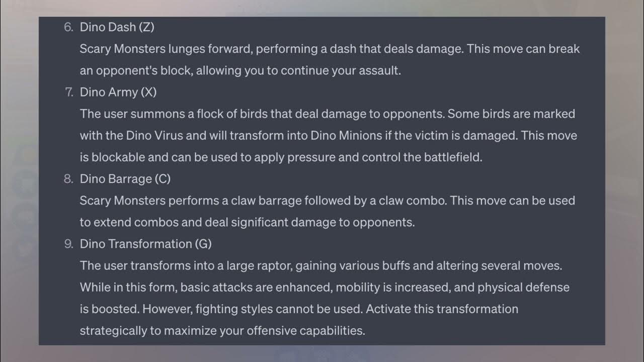Click the line 'Scary Monsters performs a claw barrage'
This screenshot has width=644, height=362.
(327, 201)
